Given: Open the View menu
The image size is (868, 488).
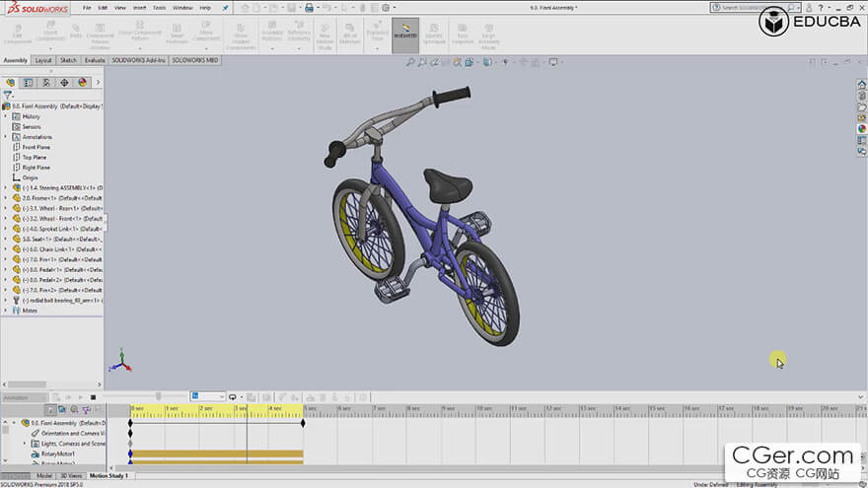Looking at the screenshot, I should [x=120, y=8].
